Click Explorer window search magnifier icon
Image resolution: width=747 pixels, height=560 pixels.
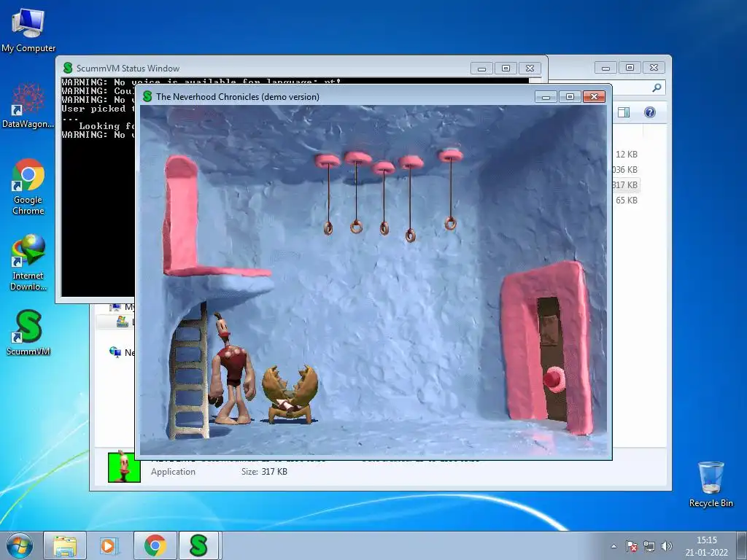point(657,87)
